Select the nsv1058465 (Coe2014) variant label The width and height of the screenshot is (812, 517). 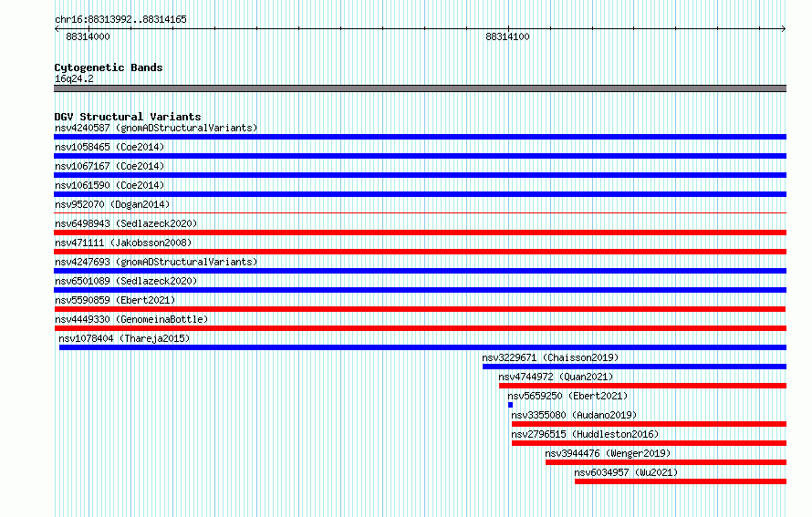pos(109,147)
